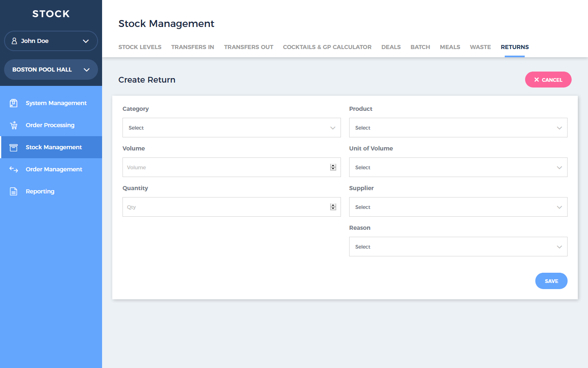This screenshot has height=368, width=588.
Task: Choose a Reason from the dropdown
Action: tap(458, 247)
